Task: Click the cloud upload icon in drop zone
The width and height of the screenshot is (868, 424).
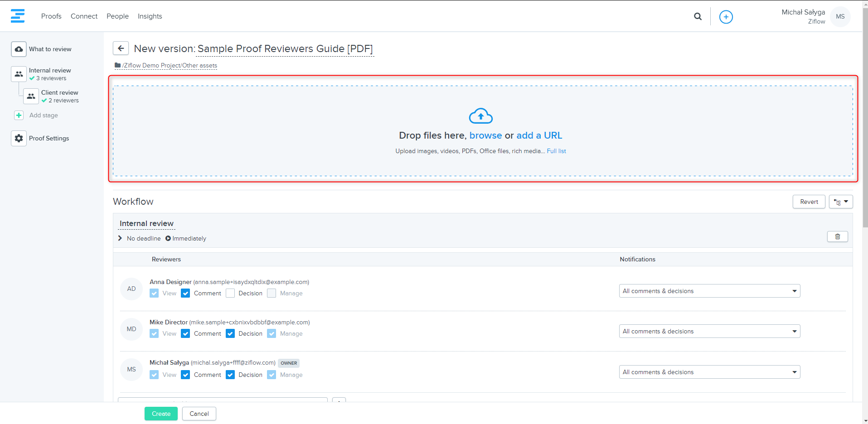Action: (480, 116)
